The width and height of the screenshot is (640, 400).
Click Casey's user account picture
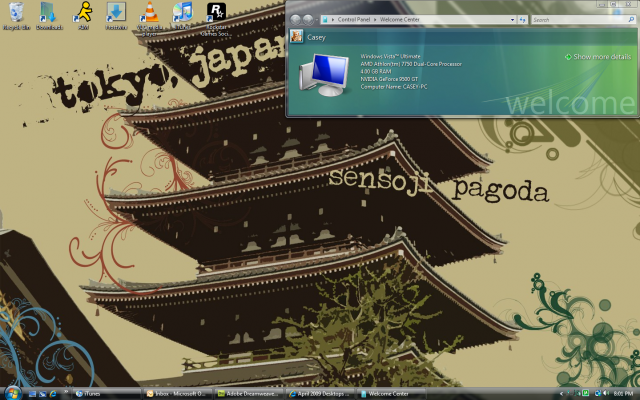point(296,36)
